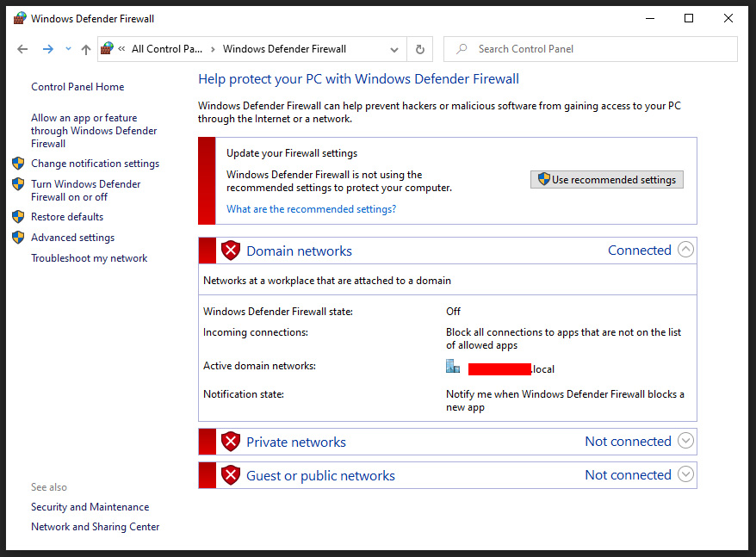The image size is (756, 557).
Task: Click the 'Notification state:' label
Action: [x=244, y=394]
